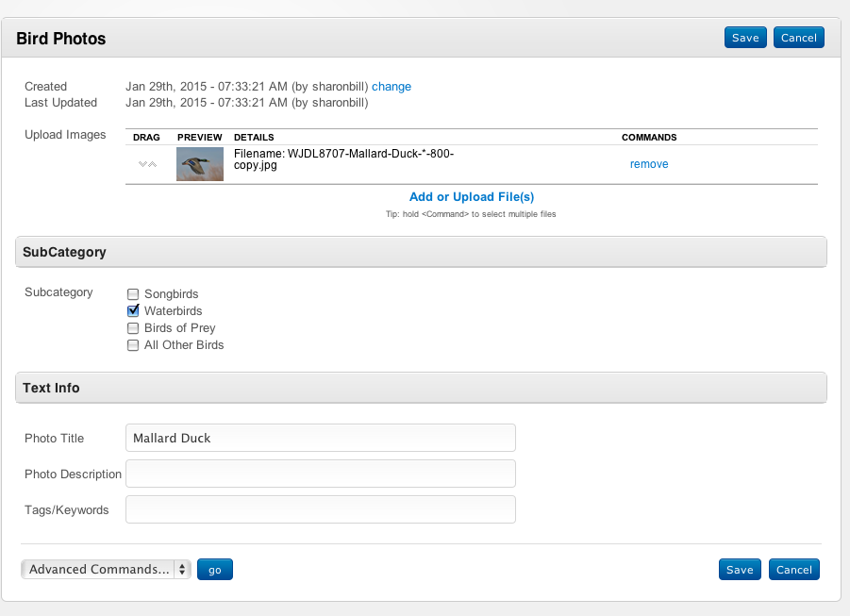
Task: Select the All Other Birds checkbox
Action: click(x=133, y=345)
